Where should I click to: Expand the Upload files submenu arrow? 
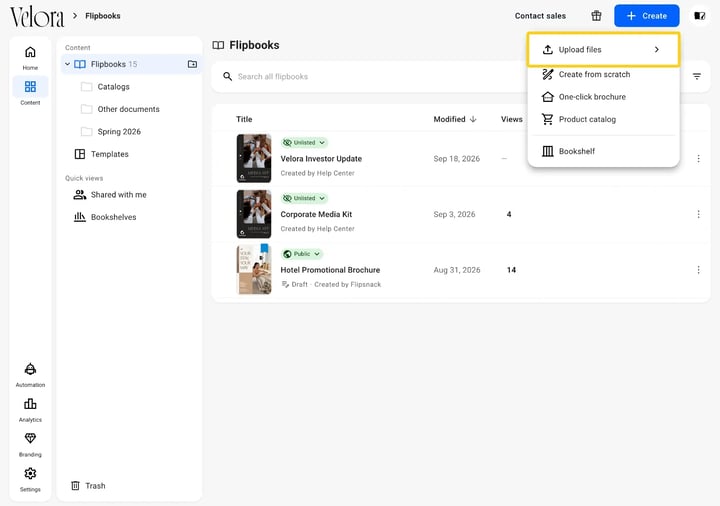pos(657,50)
